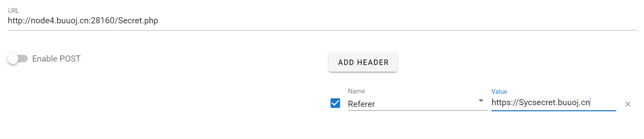This screenshot has width=644, height=139.
Task: Click Sycsecret word in header Value
Action: point(537,102)
